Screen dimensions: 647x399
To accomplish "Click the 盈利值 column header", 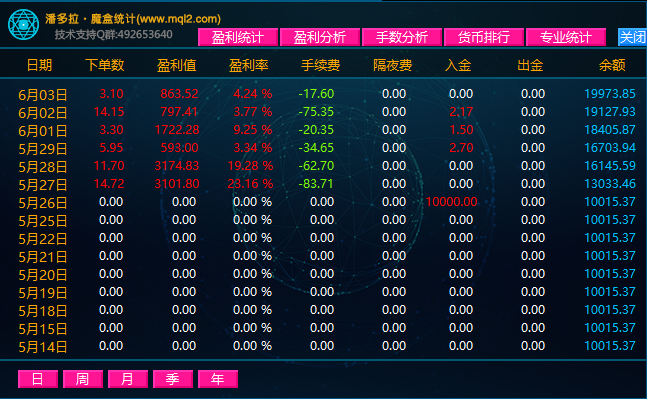I will 176,65.
